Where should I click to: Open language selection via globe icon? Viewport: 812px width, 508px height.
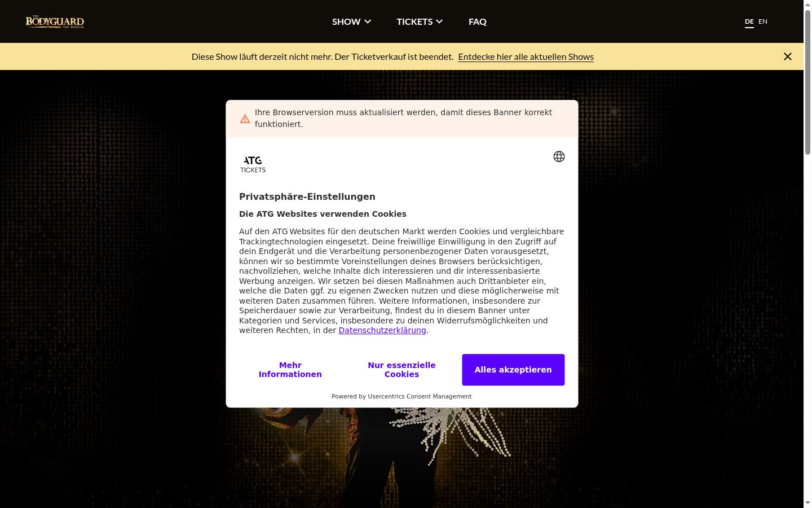[559, 156]
